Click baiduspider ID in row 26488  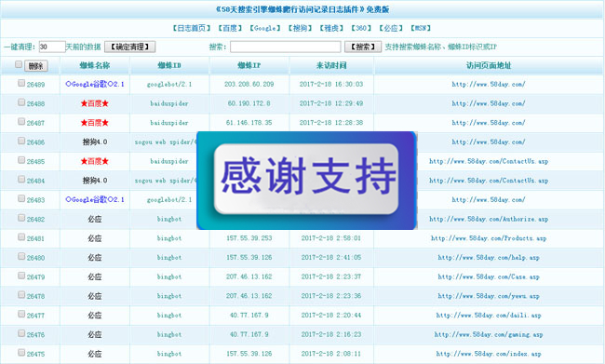169,103
